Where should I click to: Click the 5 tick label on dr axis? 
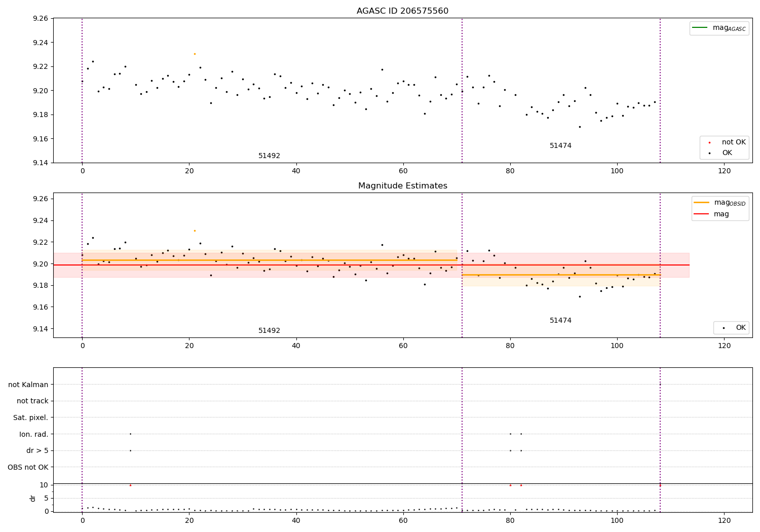(46, 498)
